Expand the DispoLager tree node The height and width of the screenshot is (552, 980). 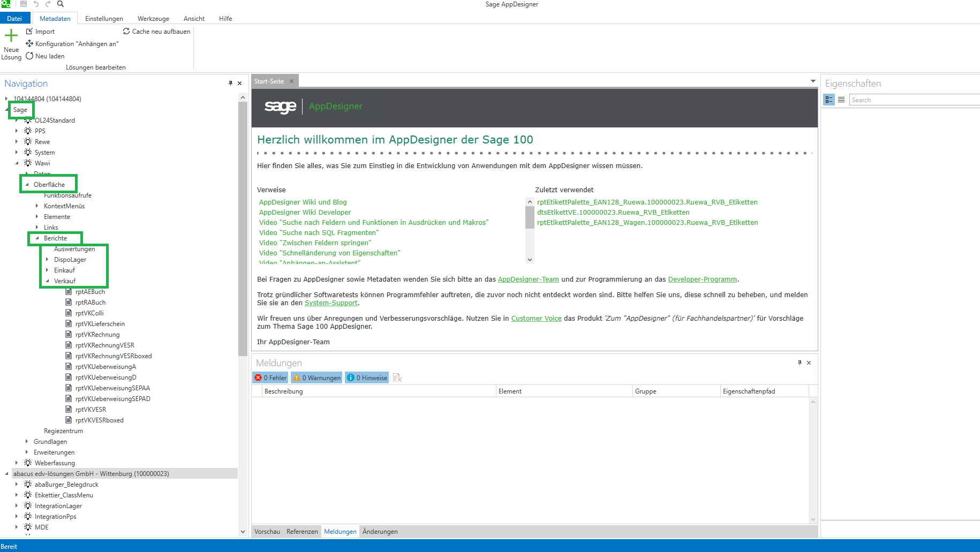(47, 260)
